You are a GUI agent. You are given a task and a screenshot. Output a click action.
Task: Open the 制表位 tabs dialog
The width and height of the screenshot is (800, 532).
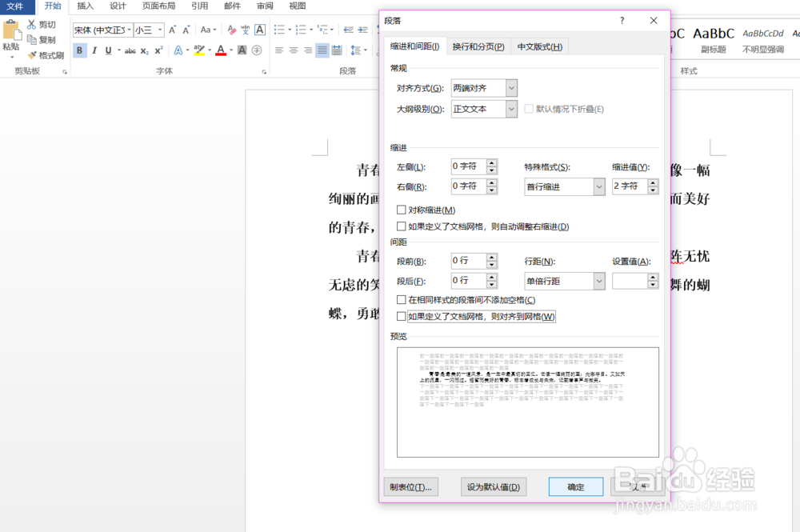point(410,486)
